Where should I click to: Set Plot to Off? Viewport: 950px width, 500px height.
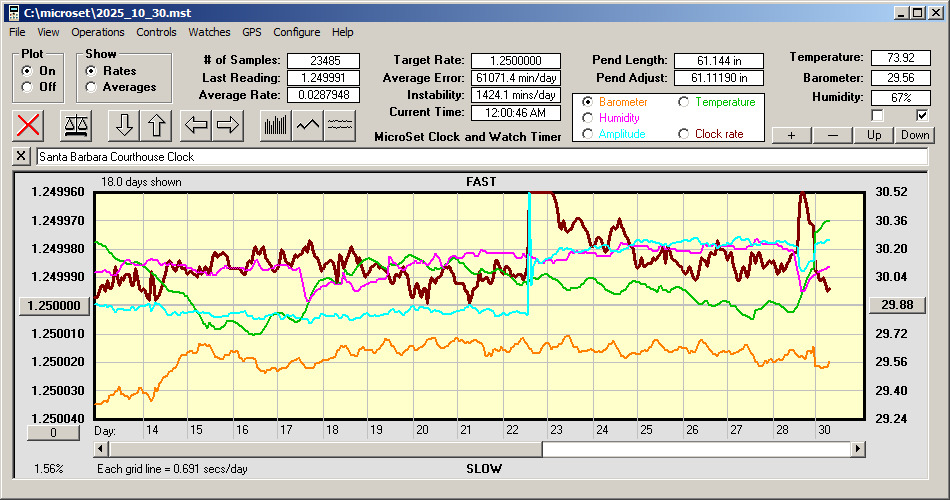27,87
